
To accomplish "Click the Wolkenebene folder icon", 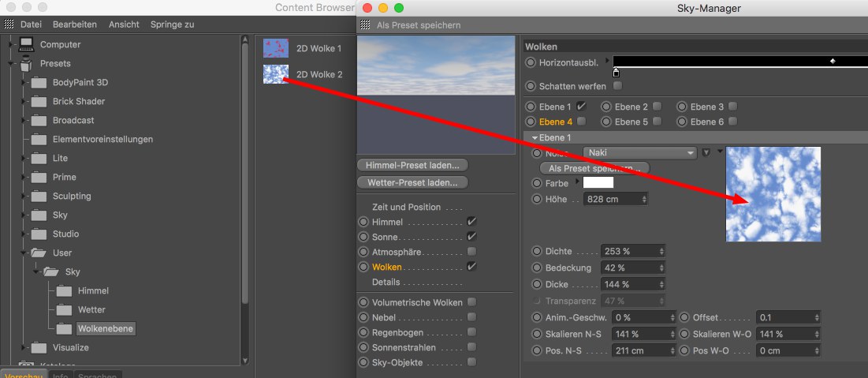I will coord(65,328).
